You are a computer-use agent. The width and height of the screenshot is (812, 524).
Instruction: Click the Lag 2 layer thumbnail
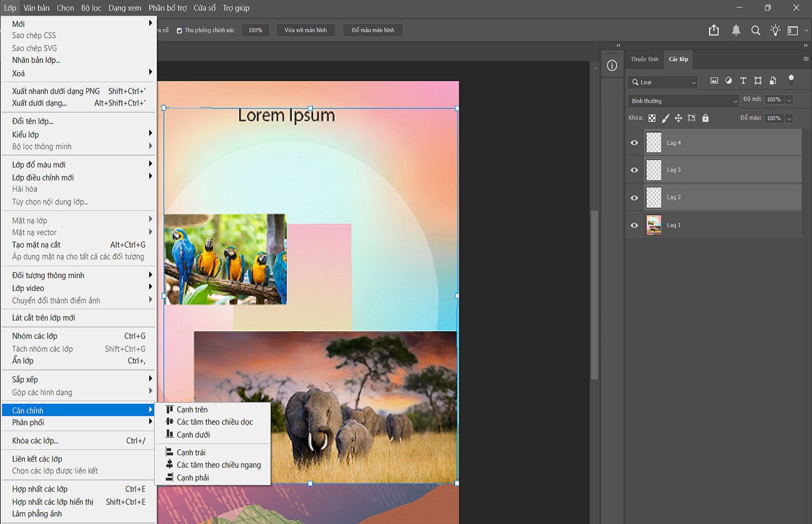654,197
